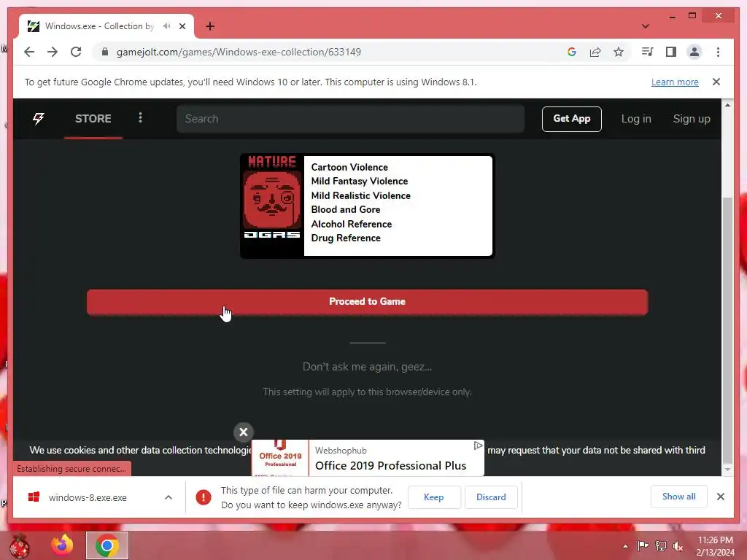Launch Firefox from the taskbar
747x560 pixels.
[63, 545]
